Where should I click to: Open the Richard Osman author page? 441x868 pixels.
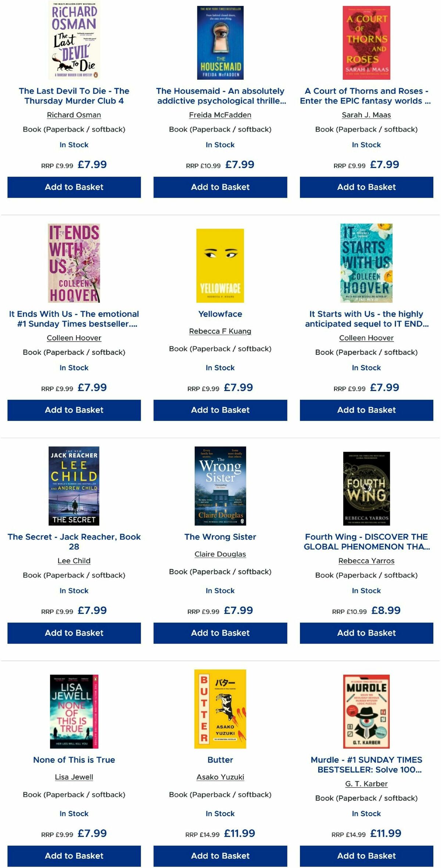[x=73, y=115]
